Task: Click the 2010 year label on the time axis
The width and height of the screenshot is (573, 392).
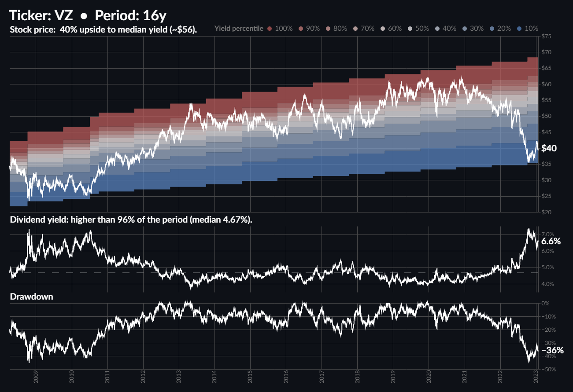Action: tap(72, 377)
